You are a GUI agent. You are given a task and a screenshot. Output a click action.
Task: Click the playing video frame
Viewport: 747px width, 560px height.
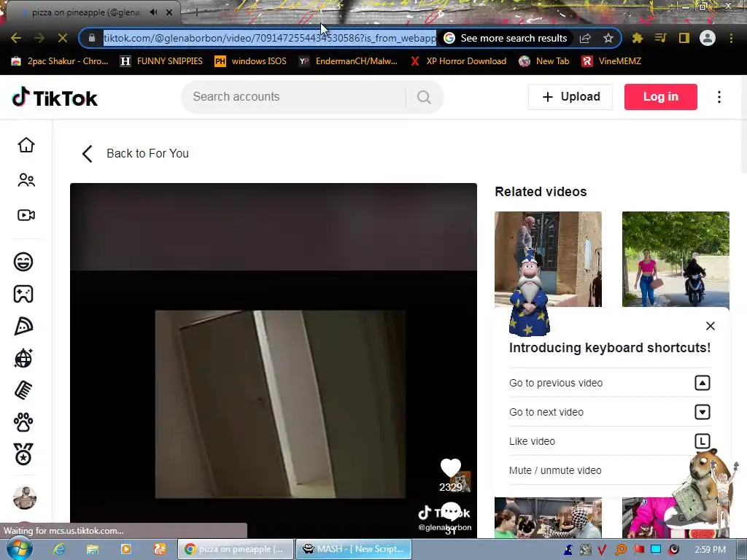273,360
